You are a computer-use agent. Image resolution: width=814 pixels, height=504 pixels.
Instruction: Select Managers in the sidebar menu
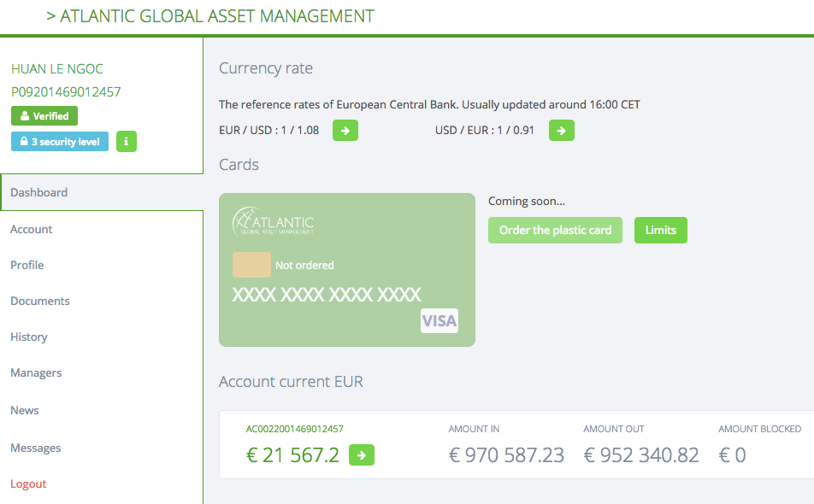36,373
